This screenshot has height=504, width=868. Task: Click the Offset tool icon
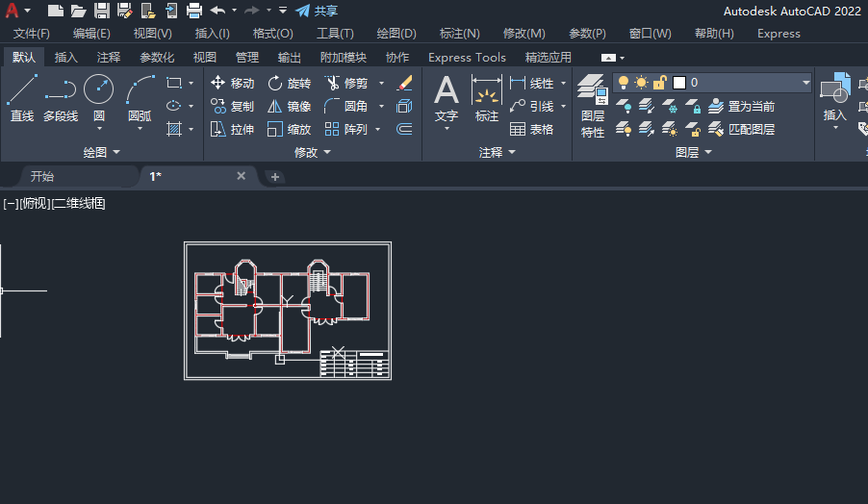coord(405,129)
